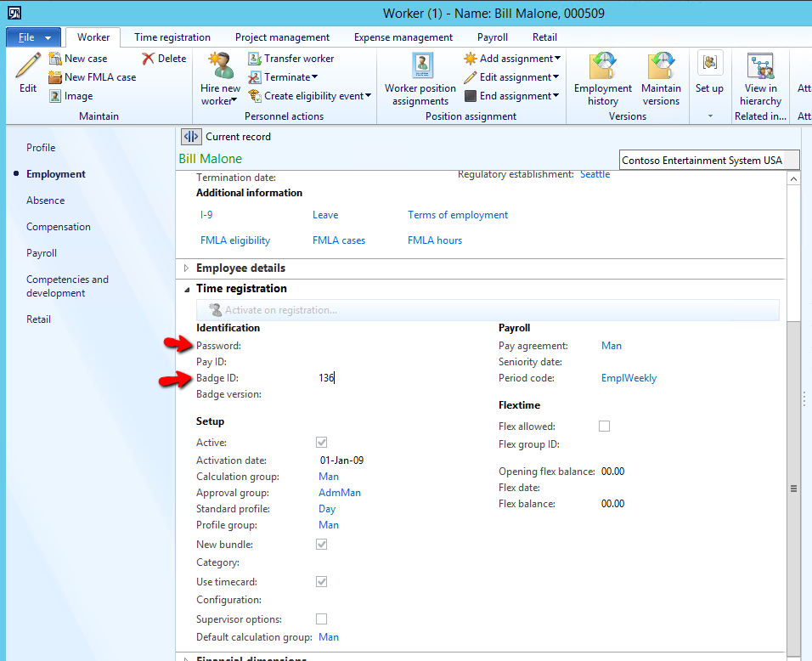This screenshot has height=661, width=812.
Task: Click the Edit pencil icon
Action: (27, 66)
